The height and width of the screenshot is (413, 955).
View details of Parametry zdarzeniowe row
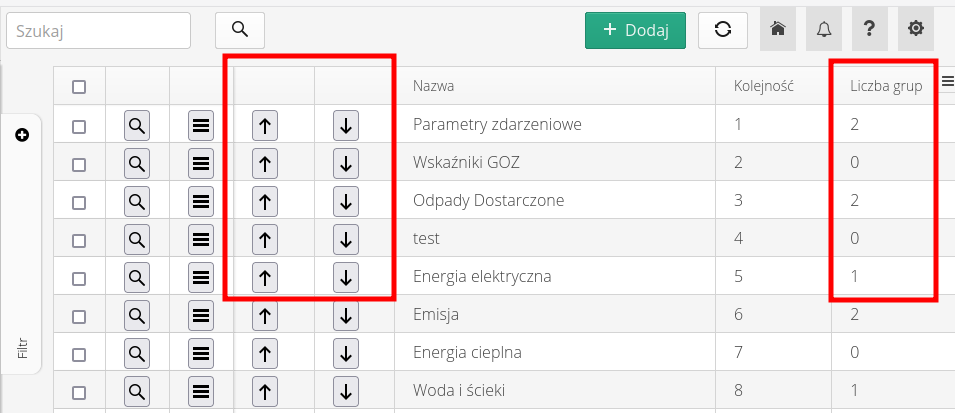click(x=137, y=126)
